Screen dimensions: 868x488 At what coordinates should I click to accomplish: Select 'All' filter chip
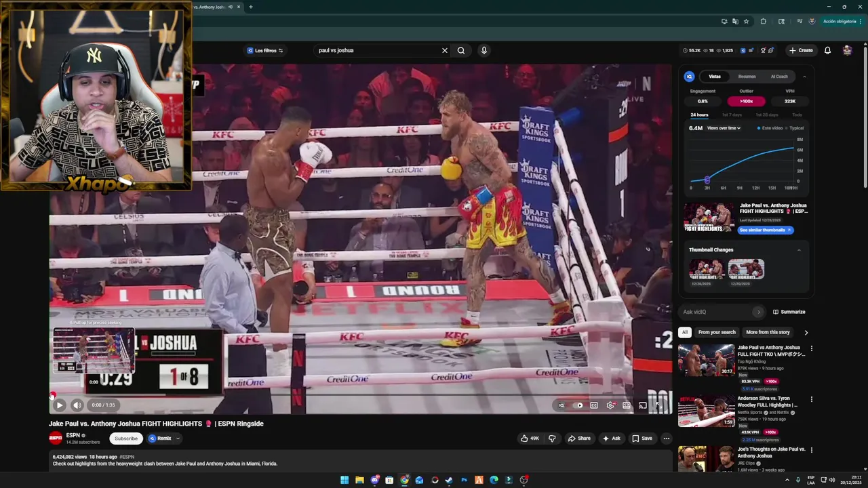(x=685, y=332)
